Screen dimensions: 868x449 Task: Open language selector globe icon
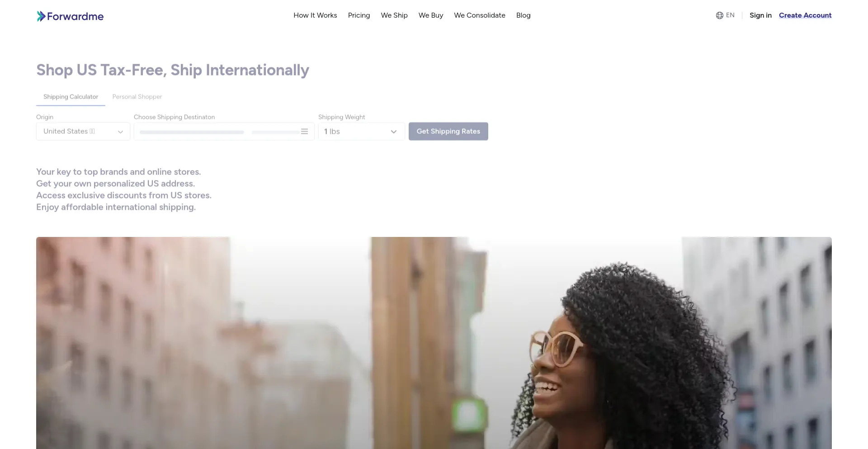pos(720,15)
